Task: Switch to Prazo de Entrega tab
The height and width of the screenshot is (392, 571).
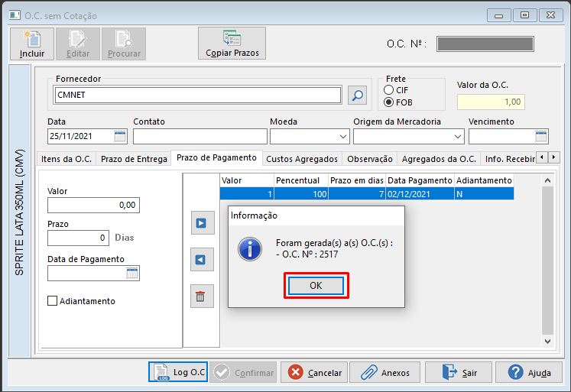Action: [134, 159]
